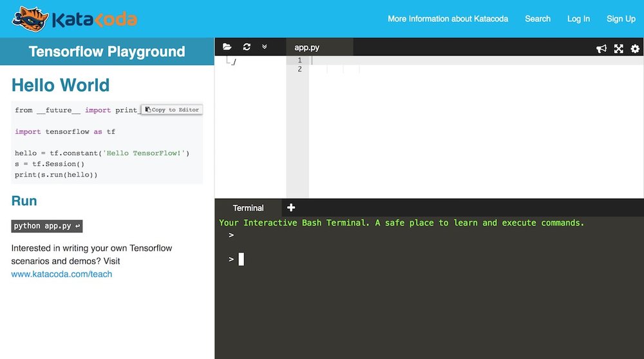Click line 1 in the code editor

tap(476, 61)
